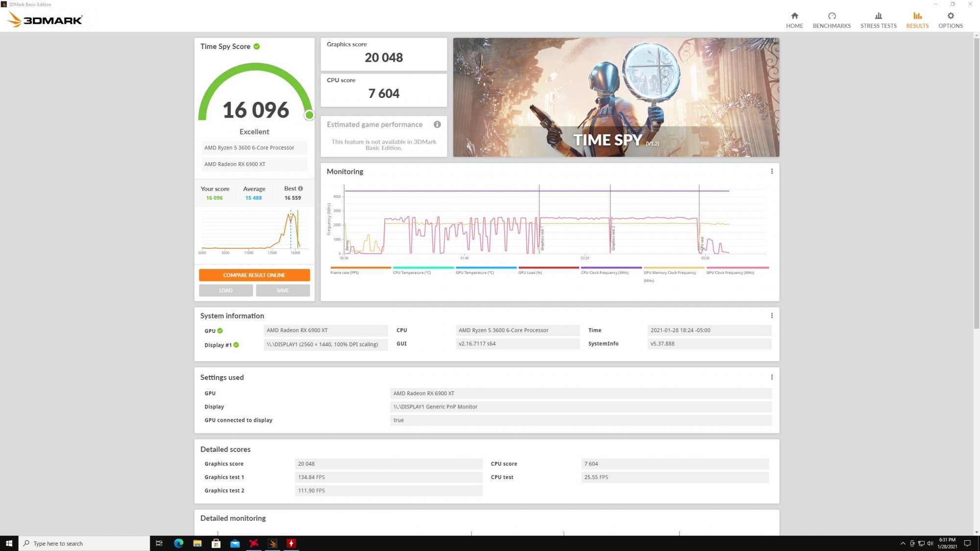Screen dimensions: 980x551
Task: Click the 3DMark logo
Action: (x=45, y=20)
